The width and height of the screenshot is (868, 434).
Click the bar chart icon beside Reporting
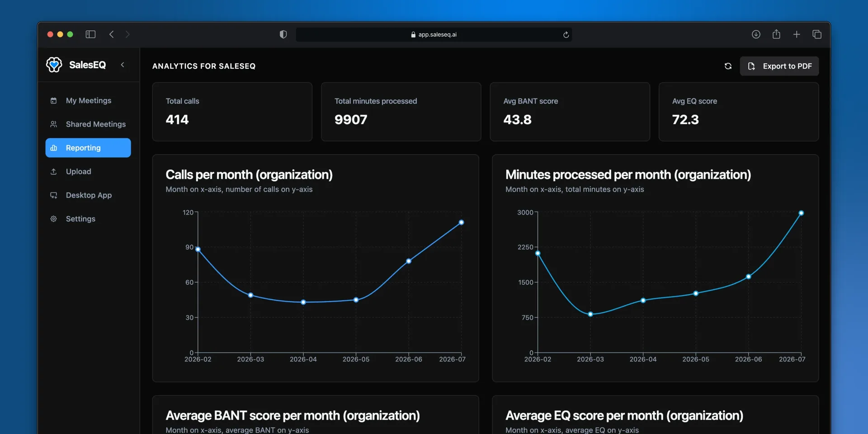coord(53,148)
